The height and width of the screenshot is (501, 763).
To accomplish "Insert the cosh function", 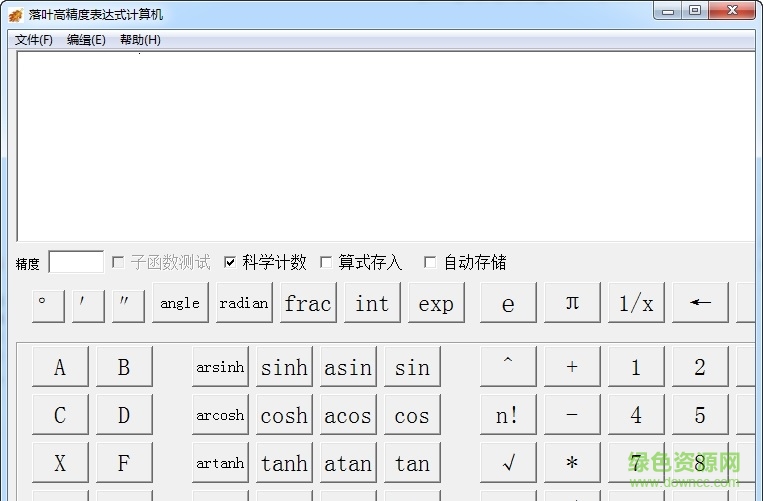I will (x=284, y=414).
